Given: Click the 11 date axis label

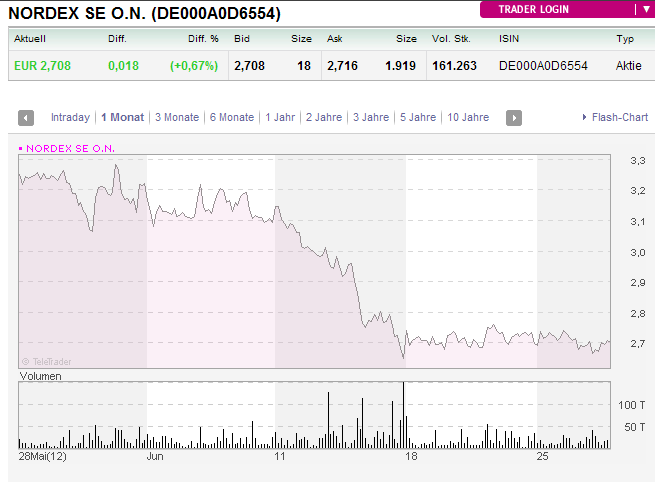Looking at the screenshot, I should (279, 456).
